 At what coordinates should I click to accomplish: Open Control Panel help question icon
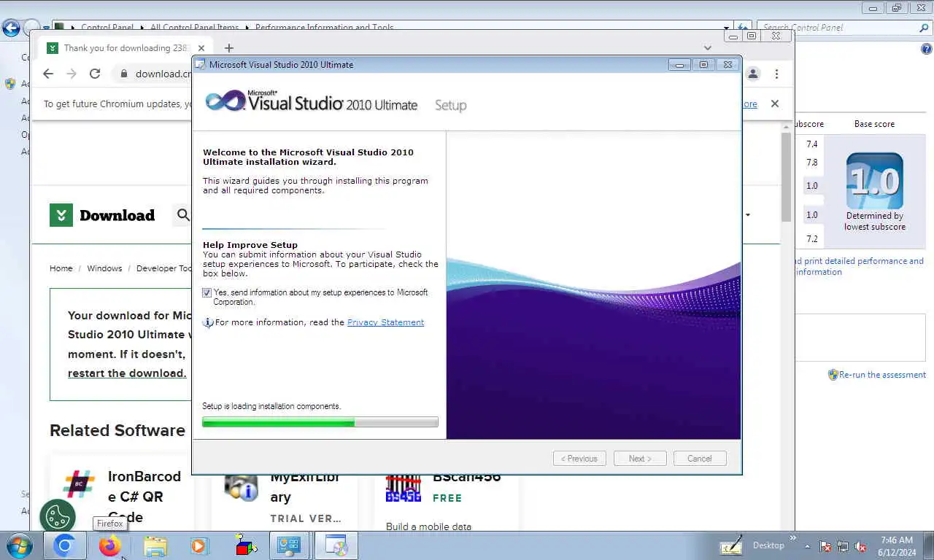pyautogui.click(x=926, y=50)
